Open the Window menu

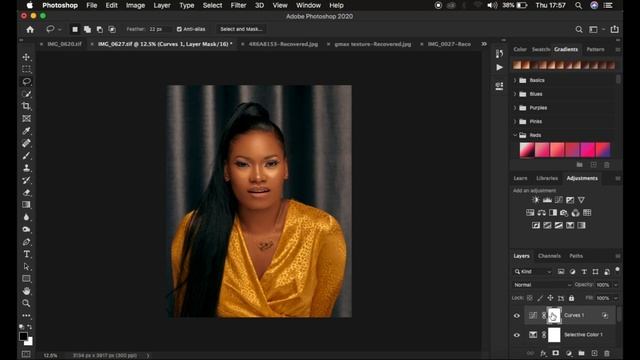click(x=308, y=5)
